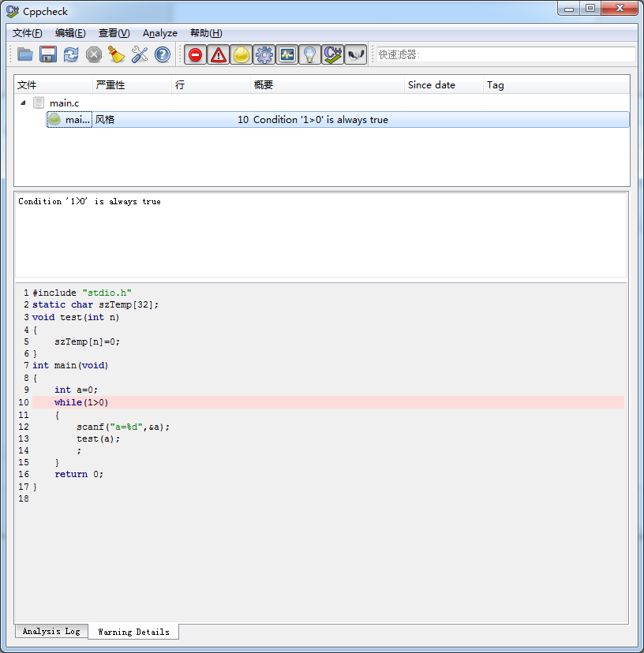Open the Analyze menu

(160, 33)
